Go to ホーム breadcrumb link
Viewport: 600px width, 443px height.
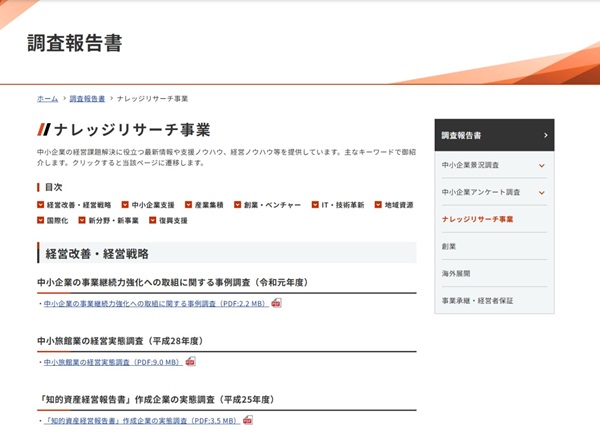pos(47,99)
